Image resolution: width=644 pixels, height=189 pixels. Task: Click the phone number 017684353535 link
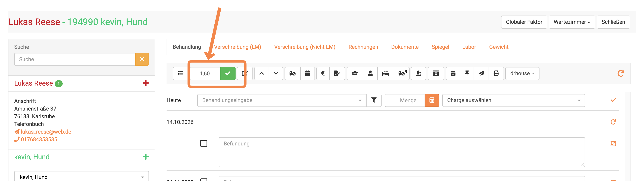pyautogui.click(x=39, y=139)
